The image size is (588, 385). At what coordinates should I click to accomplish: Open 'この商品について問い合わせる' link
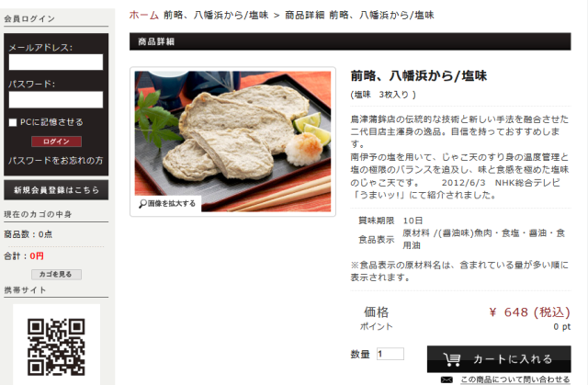click(x=514, y=379)
